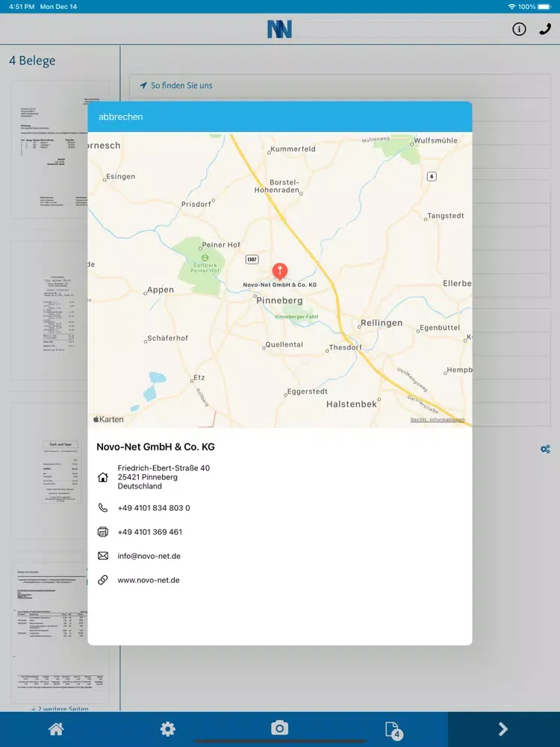Tap the battery indicator in status bar

(544, 7)
